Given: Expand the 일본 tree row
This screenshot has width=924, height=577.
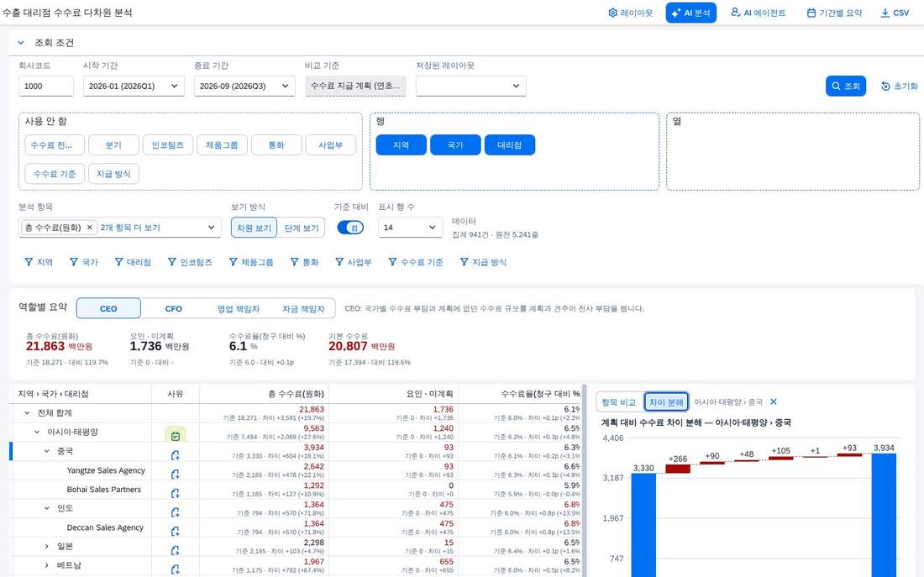Looking at the screenshot, I should click(x=46, y=547).
